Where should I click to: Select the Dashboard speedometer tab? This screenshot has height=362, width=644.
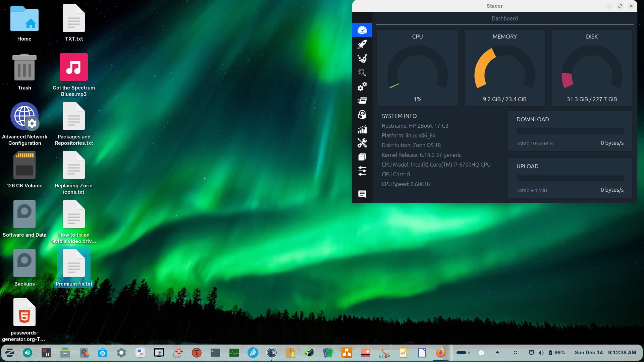tap(362, 30)
